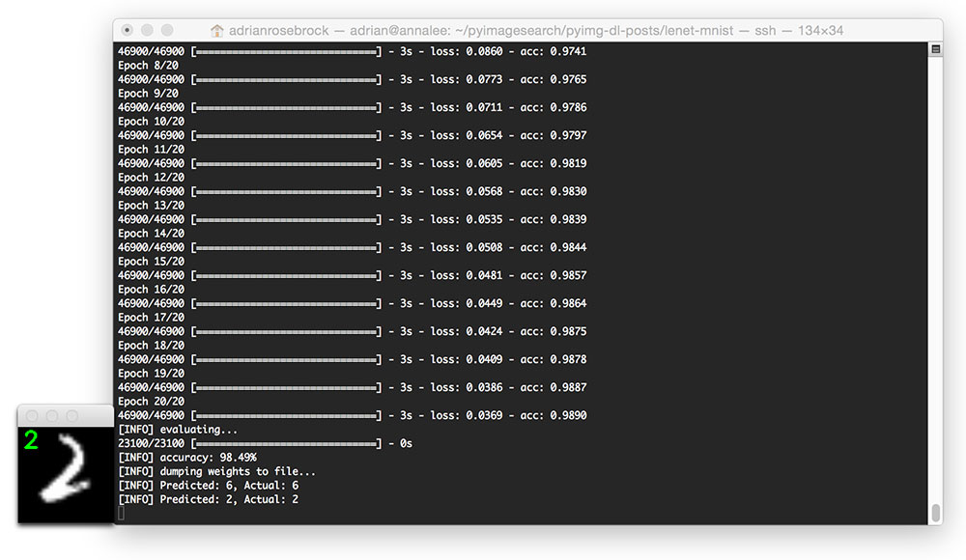Screen dimensions: 966x560
Task: Click the 'loss: 0.0860' value
Action: coord(467,51)
